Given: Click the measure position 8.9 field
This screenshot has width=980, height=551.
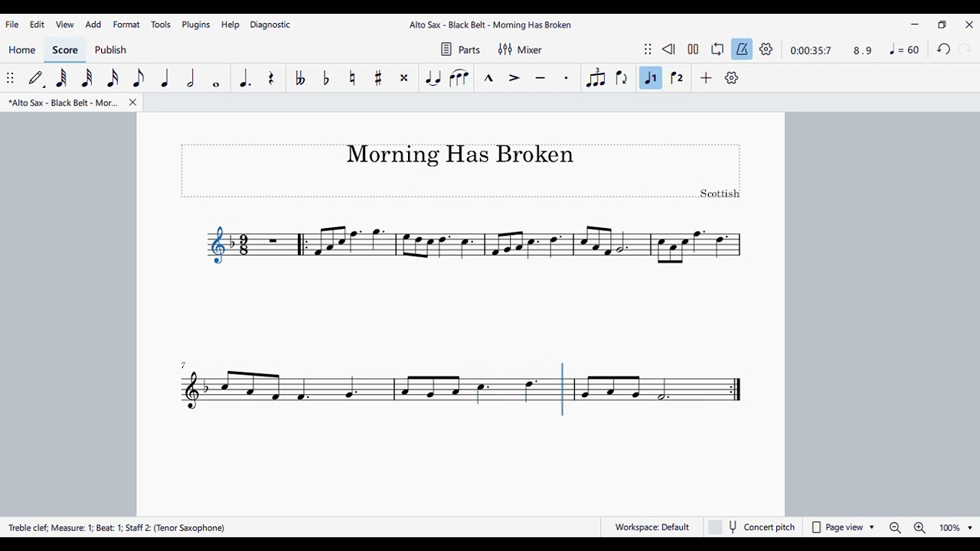Looking at the screenshot, I should [863, 51].
